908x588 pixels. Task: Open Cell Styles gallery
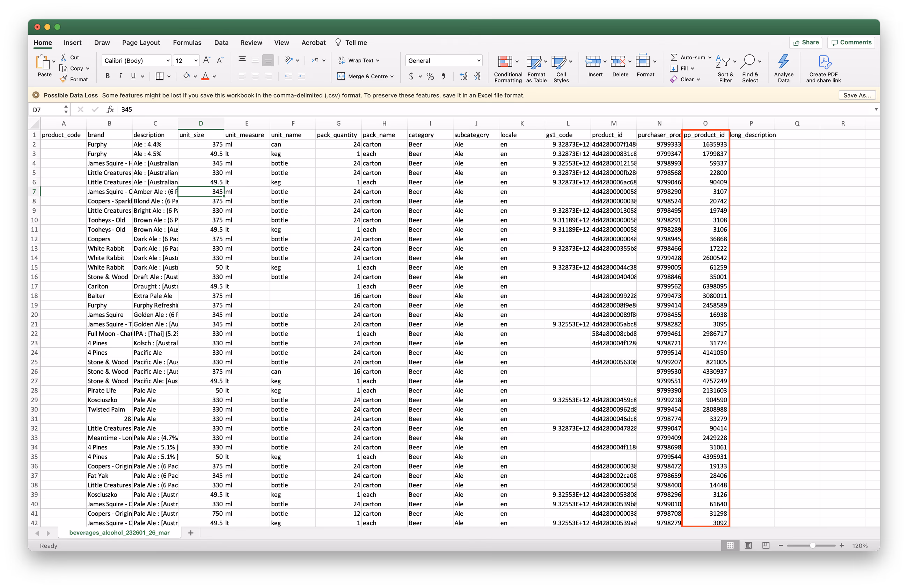tap(561, 69)
